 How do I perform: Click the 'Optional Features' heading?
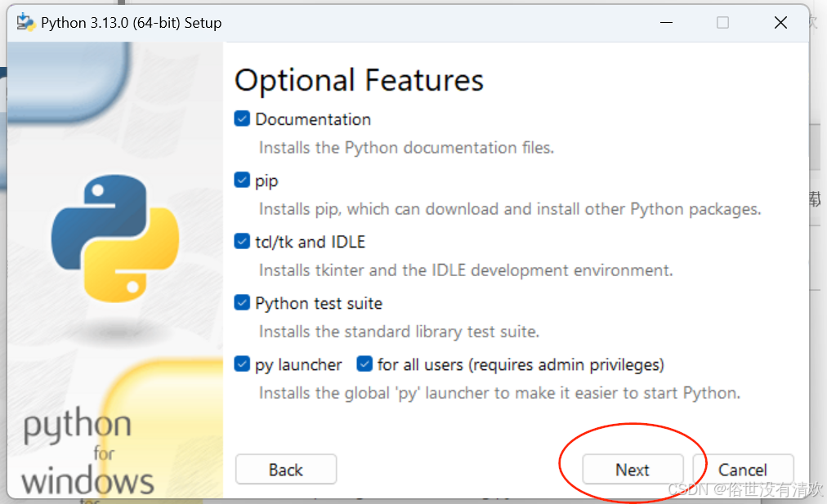[x=360, y=80]
